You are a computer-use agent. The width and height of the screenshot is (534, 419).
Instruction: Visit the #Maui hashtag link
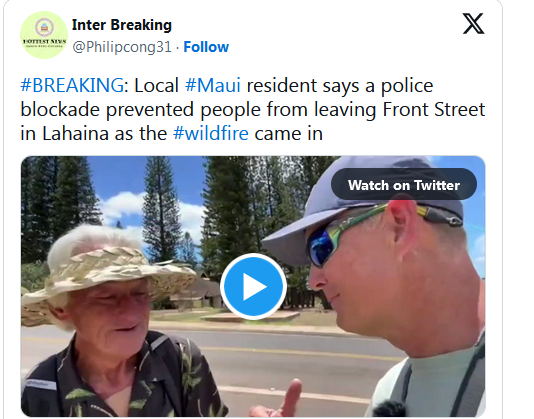(213, 85)
